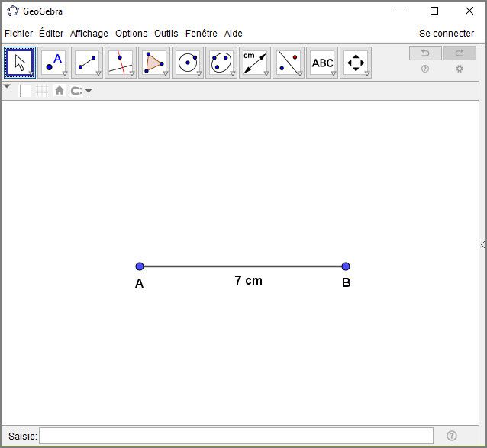Expand Line tool options small arrow
This screenshot has height=448, width=487.
[x=98, y=73]
